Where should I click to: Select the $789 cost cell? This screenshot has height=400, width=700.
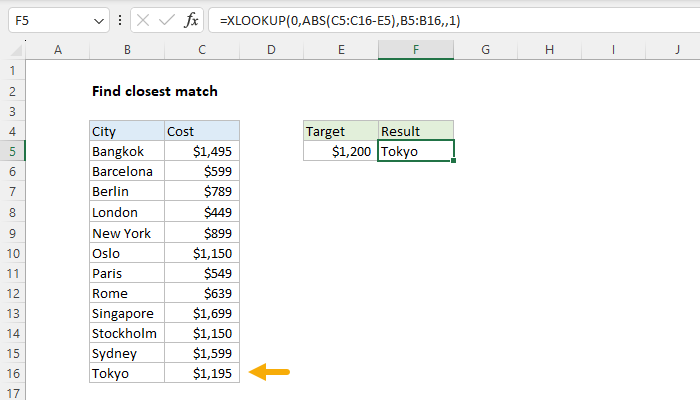point(202,192)
